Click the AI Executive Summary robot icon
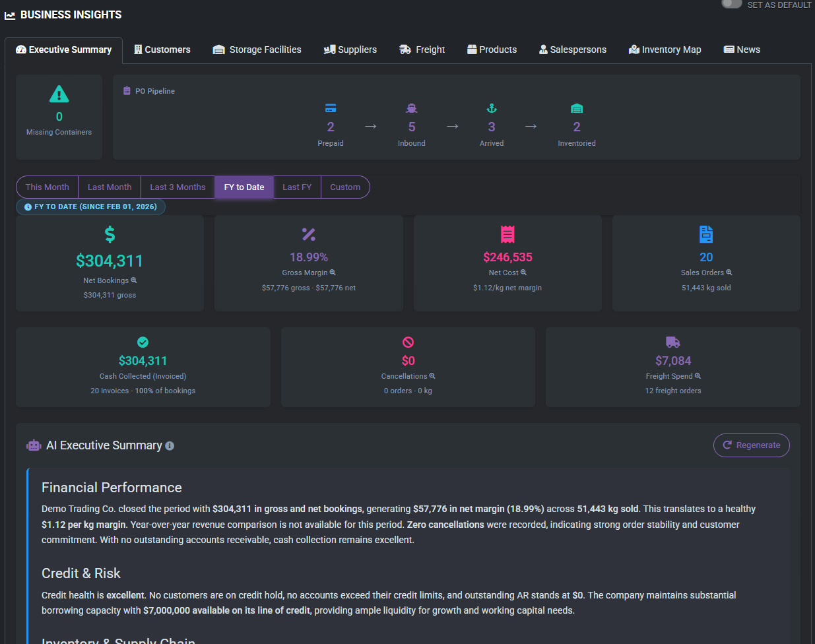The image size is (815, 644). click(34, 446)
